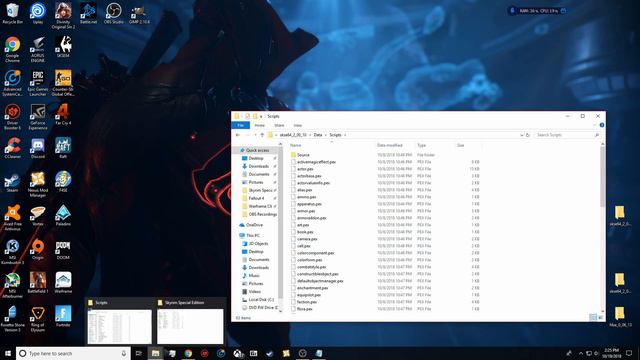Switch to the Skyrim Special Edition window thumbnail
This screenshot has width=640, height=360.
(190, 322)
